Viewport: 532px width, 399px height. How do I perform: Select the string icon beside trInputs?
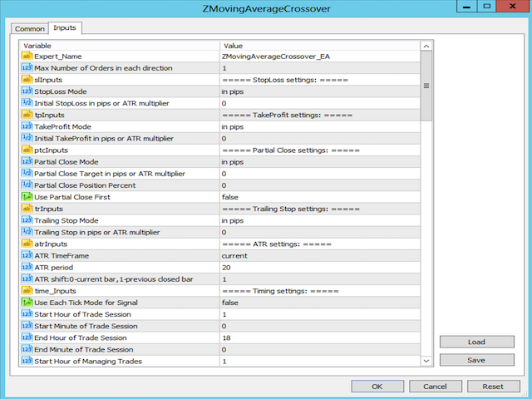pyautogui.click(x=27, y=209)
